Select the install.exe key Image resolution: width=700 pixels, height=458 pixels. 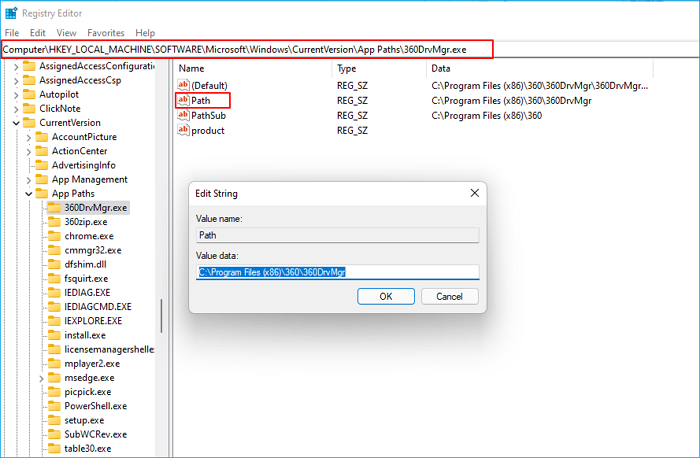(85, 335)
